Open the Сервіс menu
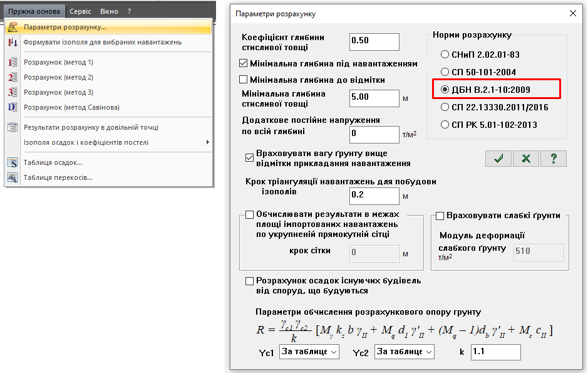The width and height of the screenshot is (588, 373). coord(80,11)
